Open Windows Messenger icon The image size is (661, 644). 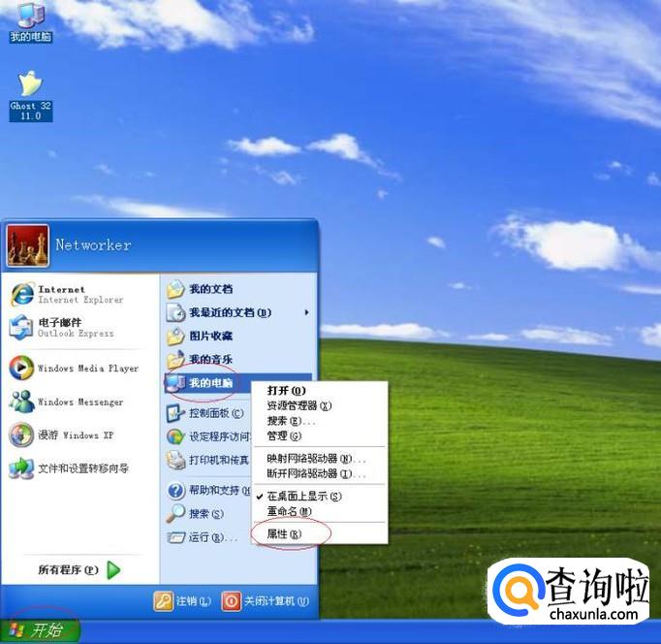(x=21, y=402)
